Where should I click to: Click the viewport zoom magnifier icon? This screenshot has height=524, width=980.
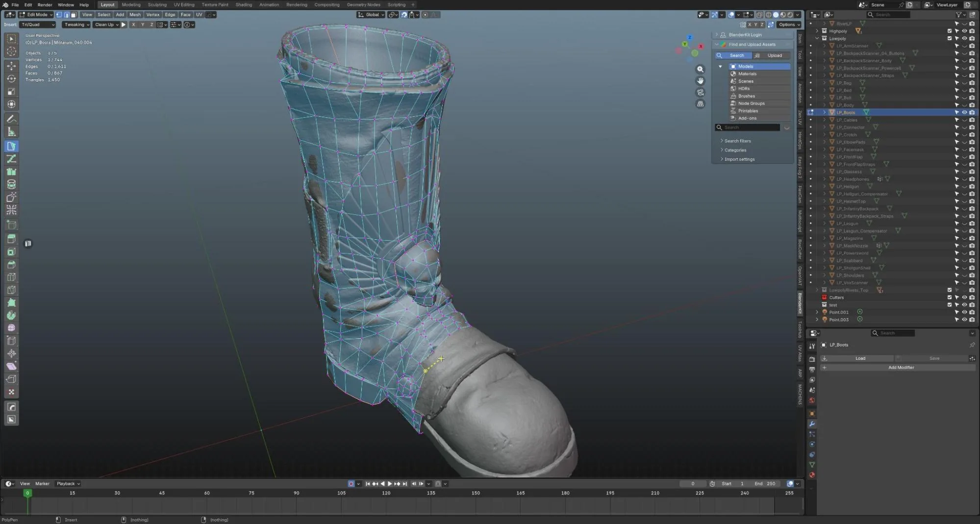point(700,69)
